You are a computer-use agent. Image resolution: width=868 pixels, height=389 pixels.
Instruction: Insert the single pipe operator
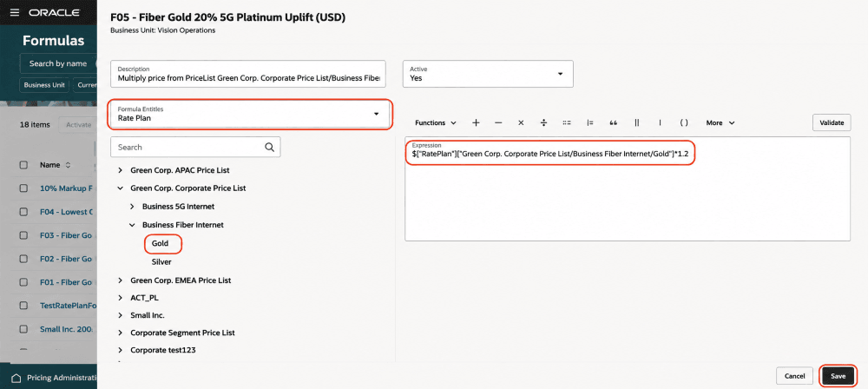coord(660,123)
